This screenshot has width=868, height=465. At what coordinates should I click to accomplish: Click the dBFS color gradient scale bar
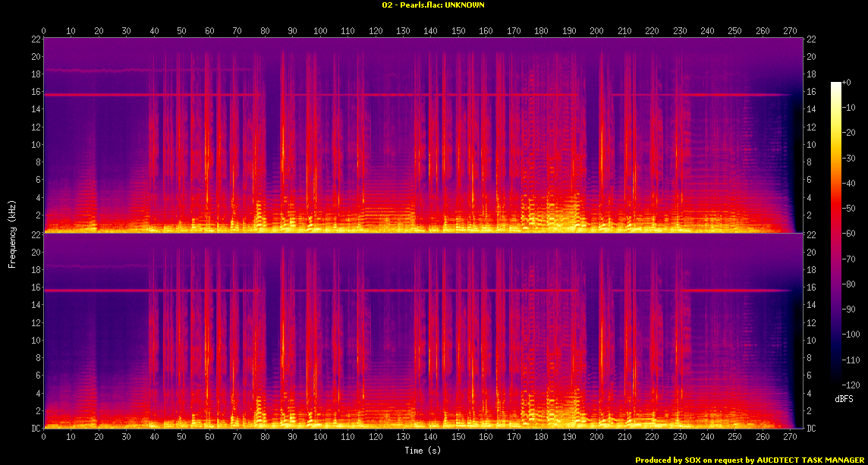click(x=836, y=233)
